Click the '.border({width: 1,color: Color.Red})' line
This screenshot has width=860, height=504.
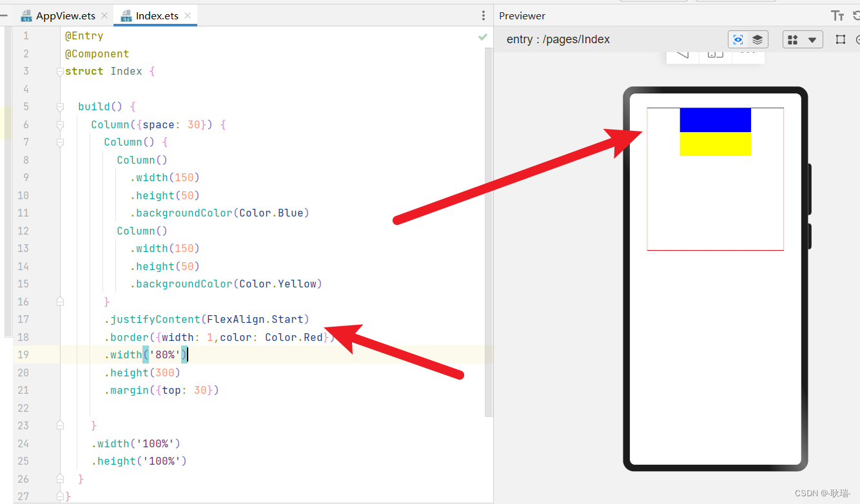point(220,338)
